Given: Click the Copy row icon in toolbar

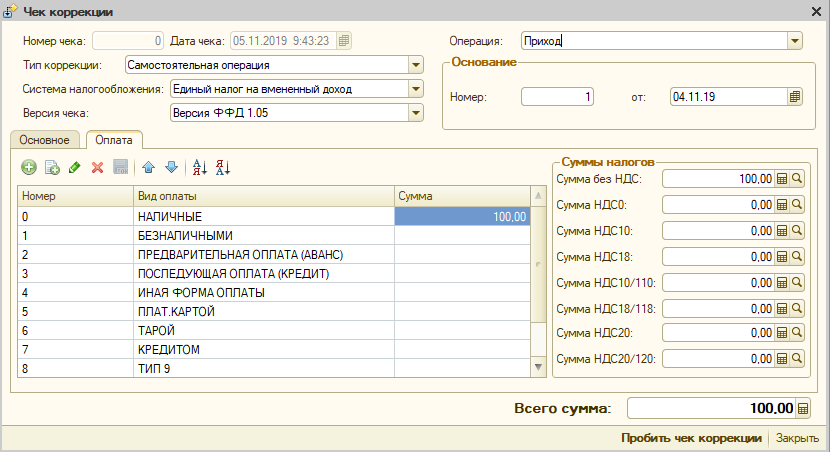Looking at the screenshot, I should click(52, 167).
